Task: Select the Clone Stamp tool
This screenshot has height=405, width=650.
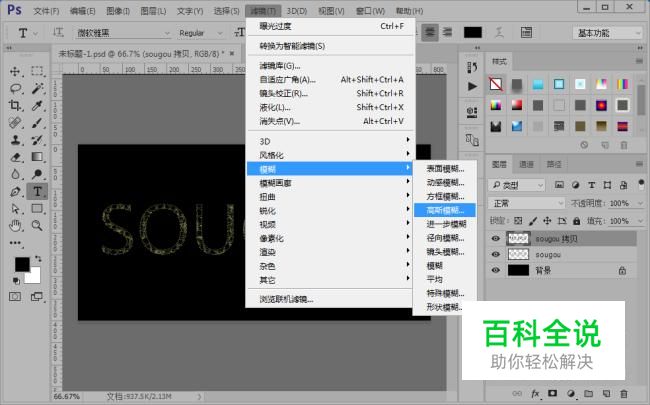Action: (15, 140)
